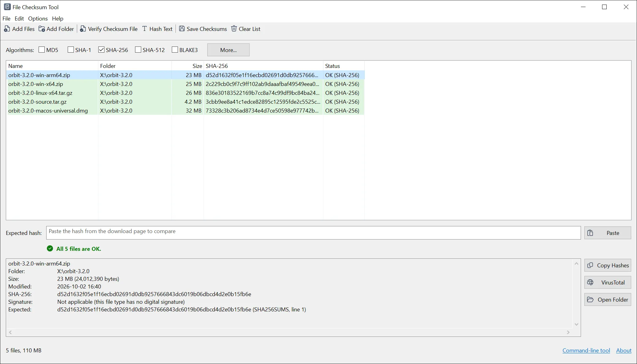Screen dimensions: 637x364
Task: Click OK (SHA-256) status for macos-universal.dmg
Action: point(342,110)
